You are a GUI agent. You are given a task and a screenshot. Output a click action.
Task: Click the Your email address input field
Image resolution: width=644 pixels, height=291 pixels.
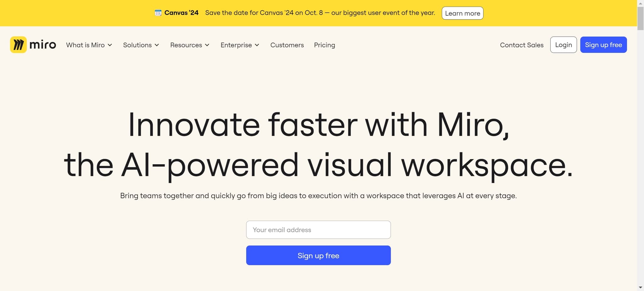318,229
